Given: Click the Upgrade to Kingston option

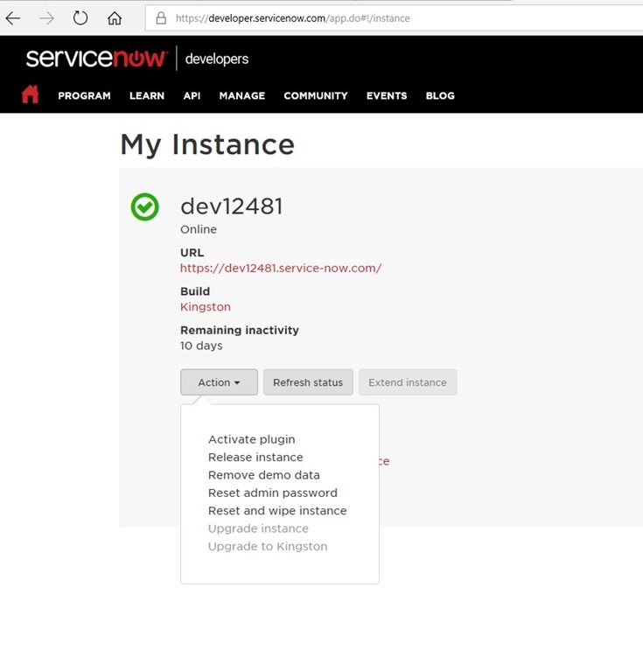Looking at the screenshot, I should (x=268, y=546).
